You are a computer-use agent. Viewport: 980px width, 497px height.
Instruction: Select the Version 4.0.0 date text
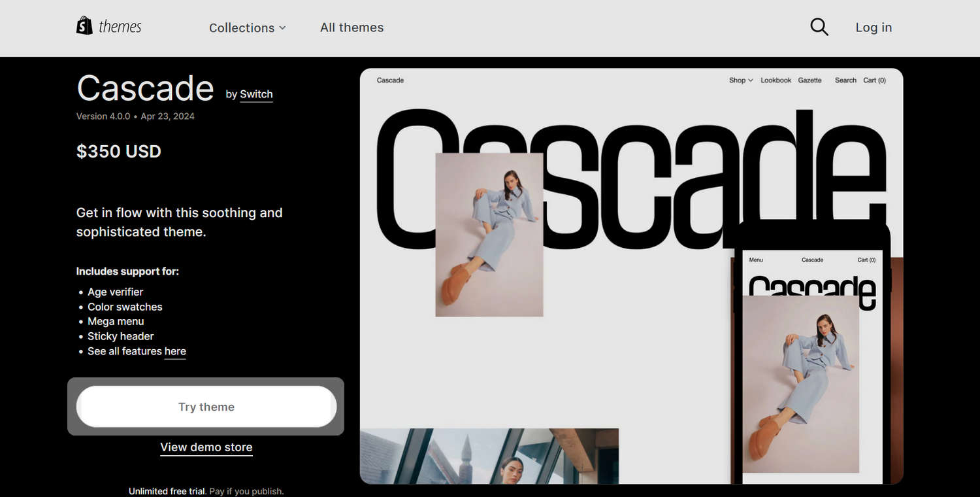coord(135,116)
